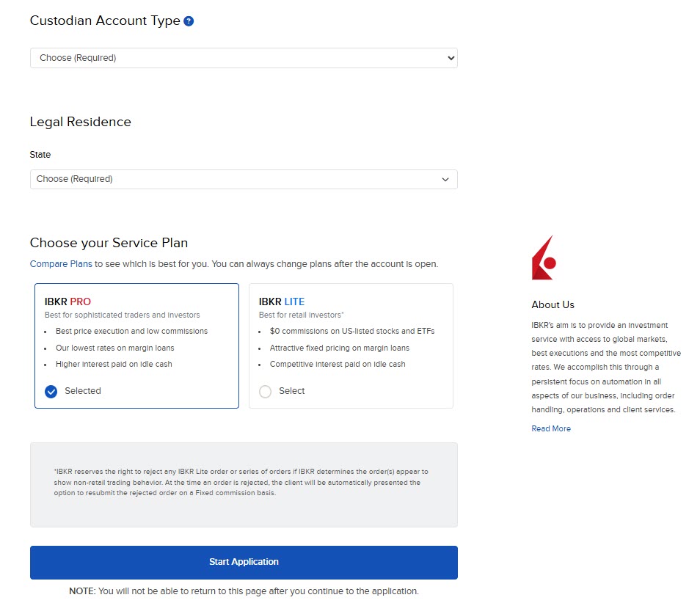
Task: Click the State field label
Action: (x=40, y=155)
